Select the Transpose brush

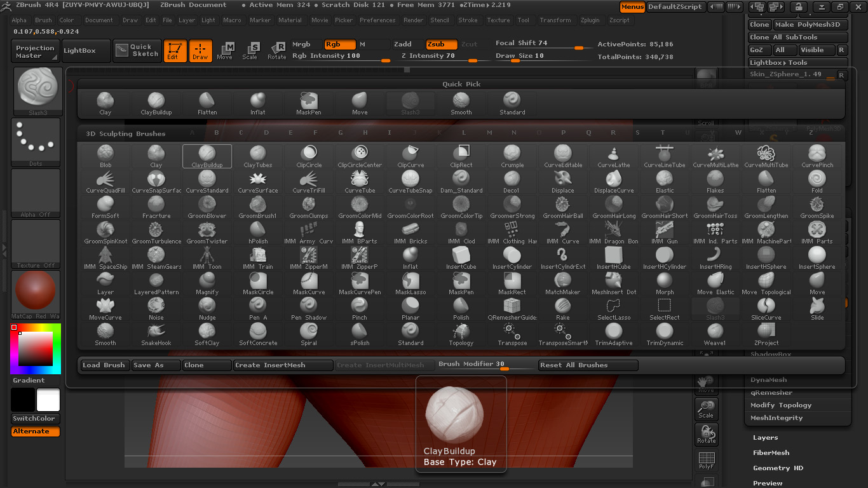click(x=512, y=334)
